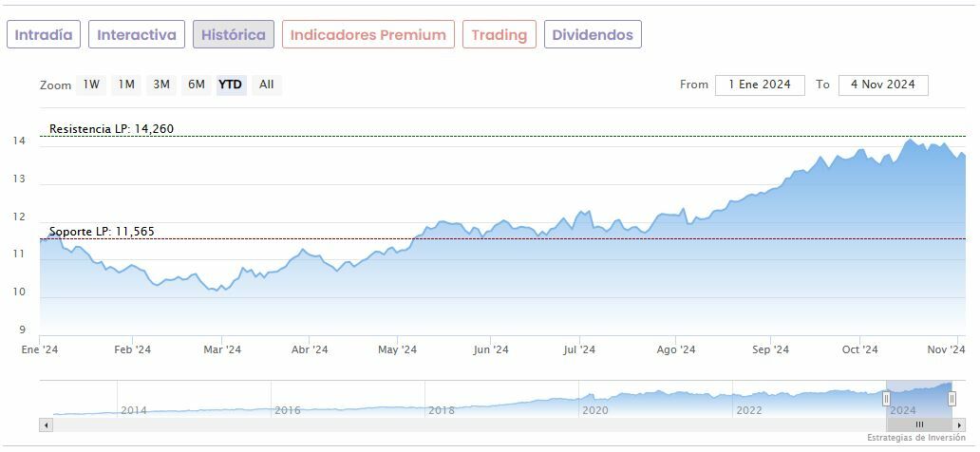Select the Histórica tab

click(234, 35)
